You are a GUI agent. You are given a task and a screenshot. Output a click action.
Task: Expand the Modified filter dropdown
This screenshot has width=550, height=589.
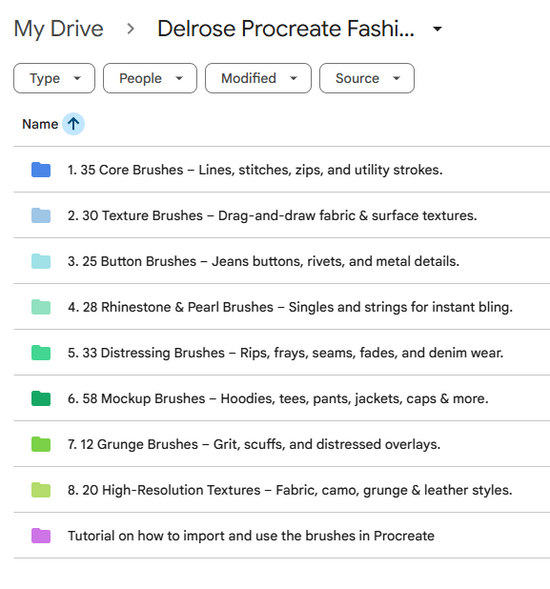[258, 78]
